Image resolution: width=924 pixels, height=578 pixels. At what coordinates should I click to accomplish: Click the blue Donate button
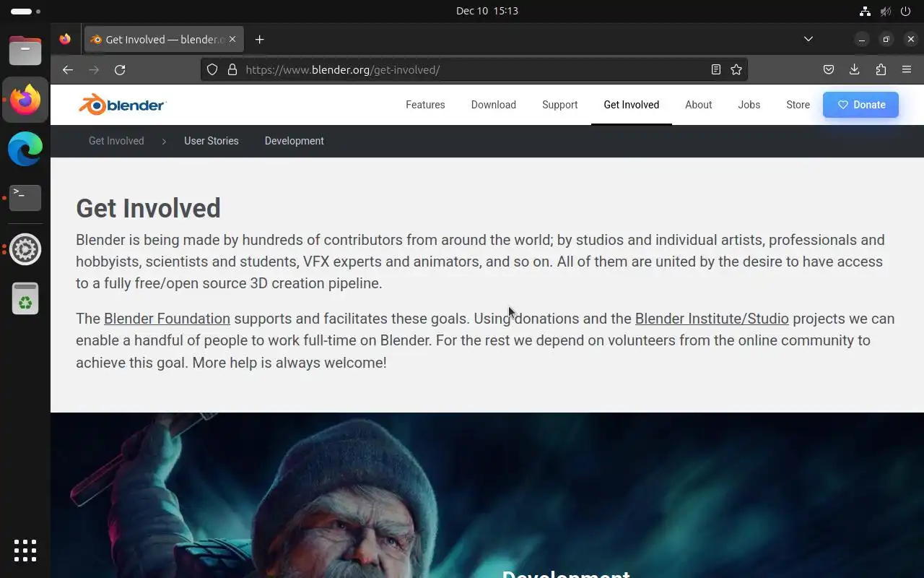tap(860, 105)
